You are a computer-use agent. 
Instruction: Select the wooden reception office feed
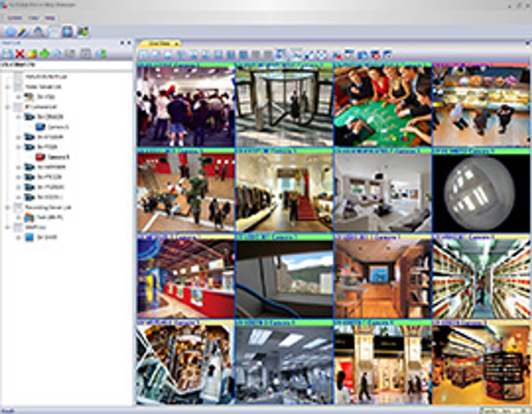point(383,279)
